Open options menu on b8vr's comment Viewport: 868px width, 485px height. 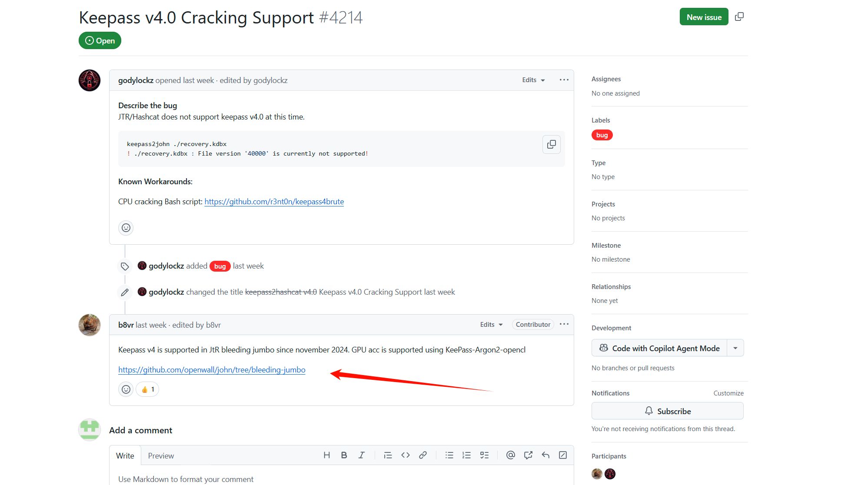coord(564,324)
